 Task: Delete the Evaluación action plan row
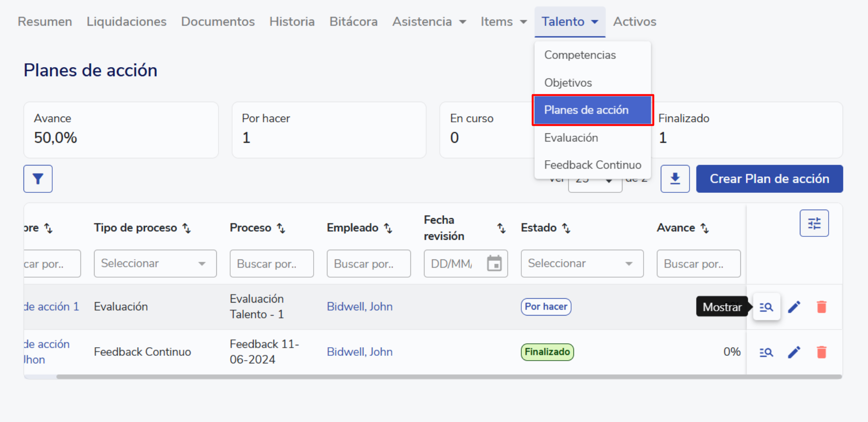pos(821,307)
